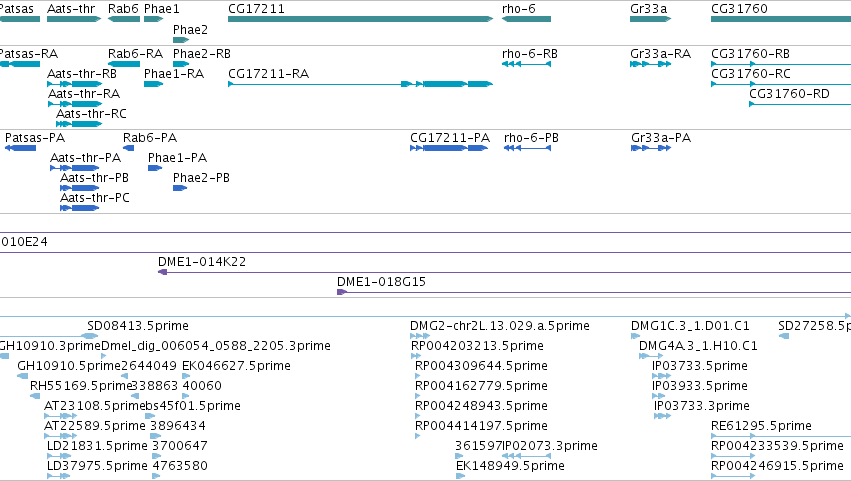Click the Phae1-RA transcript label
Screen dimensions: 851x481
click(x=174, y=73)
